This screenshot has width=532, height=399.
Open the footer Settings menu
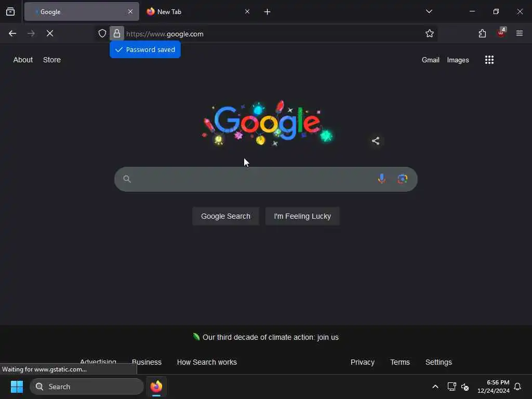point(438,362)
